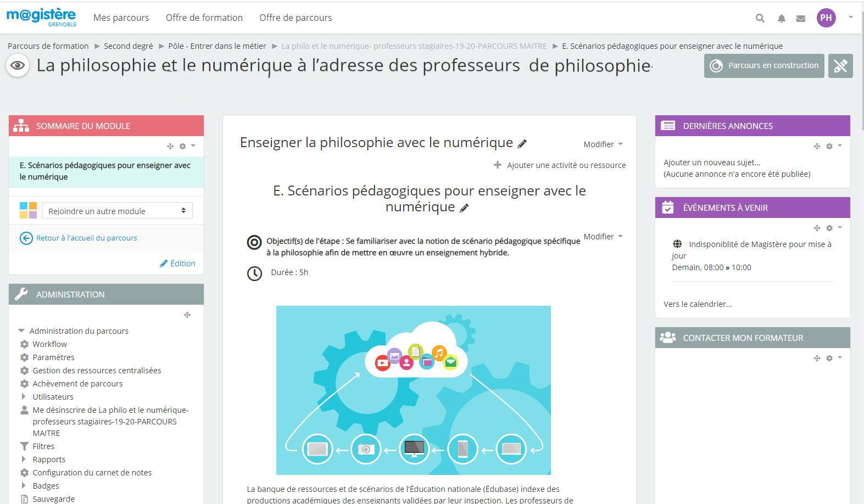The image size is (864, 504).
Task: Toggle the eye visibility icon by course title
Action: click(18, 66)
